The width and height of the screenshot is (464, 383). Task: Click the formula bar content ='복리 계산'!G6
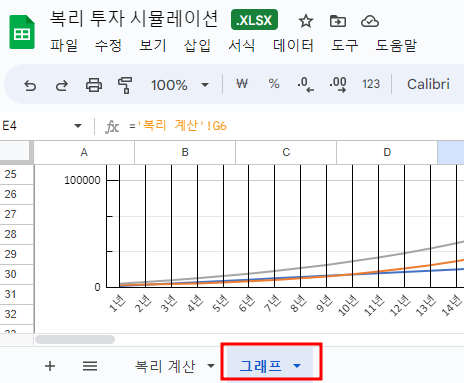pyautogui.click(x=178, y=126)
